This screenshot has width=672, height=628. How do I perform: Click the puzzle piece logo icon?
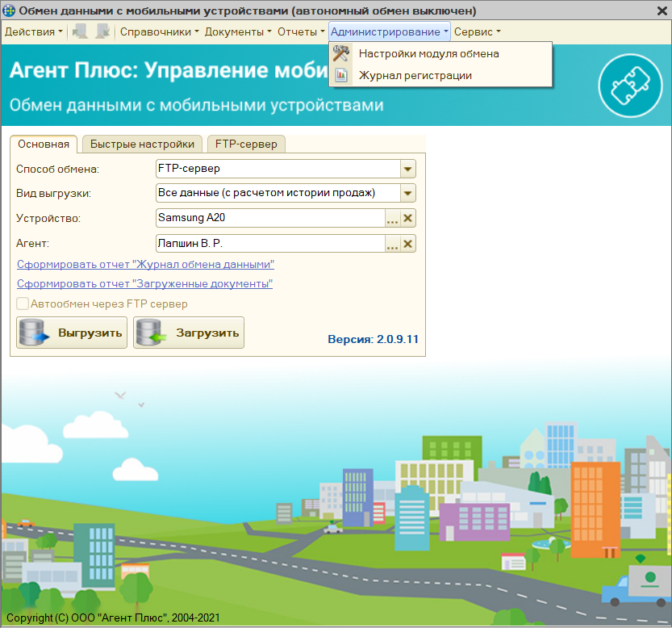click(630, 86)
